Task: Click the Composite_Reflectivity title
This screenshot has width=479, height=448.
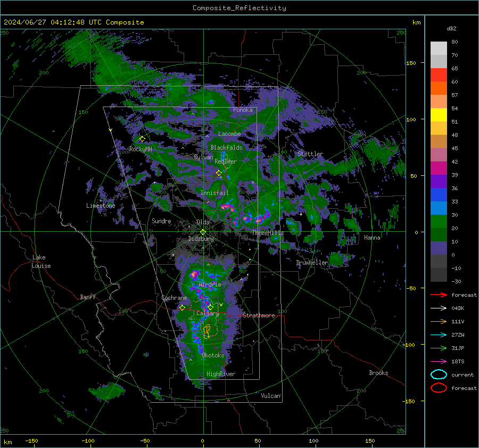Action: point(239,8)
